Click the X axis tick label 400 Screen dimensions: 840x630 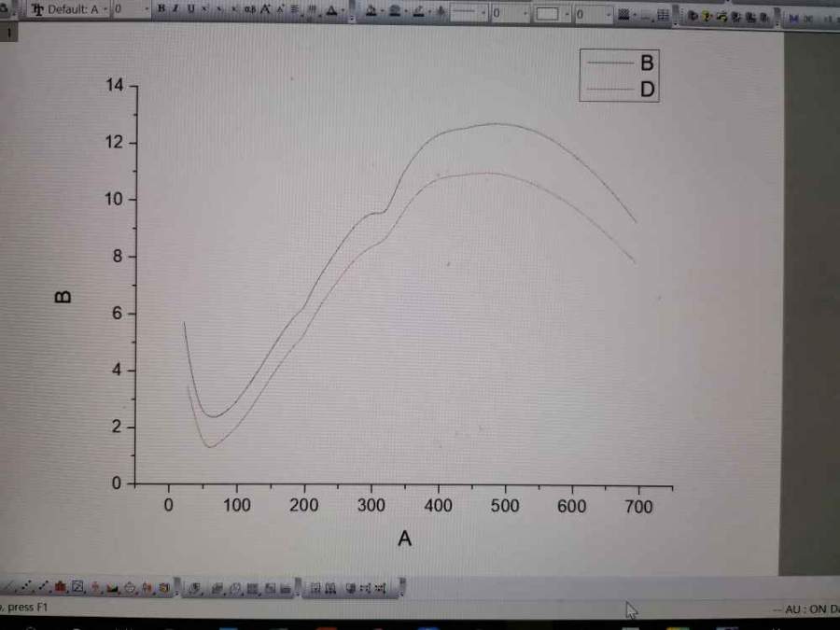click(x=439, y=506)
